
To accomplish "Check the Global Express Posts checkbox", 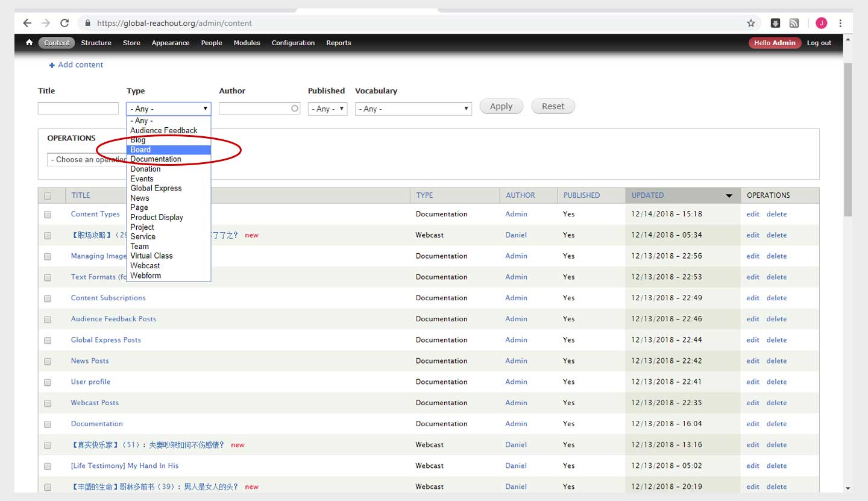I will (x=48, y=341).
